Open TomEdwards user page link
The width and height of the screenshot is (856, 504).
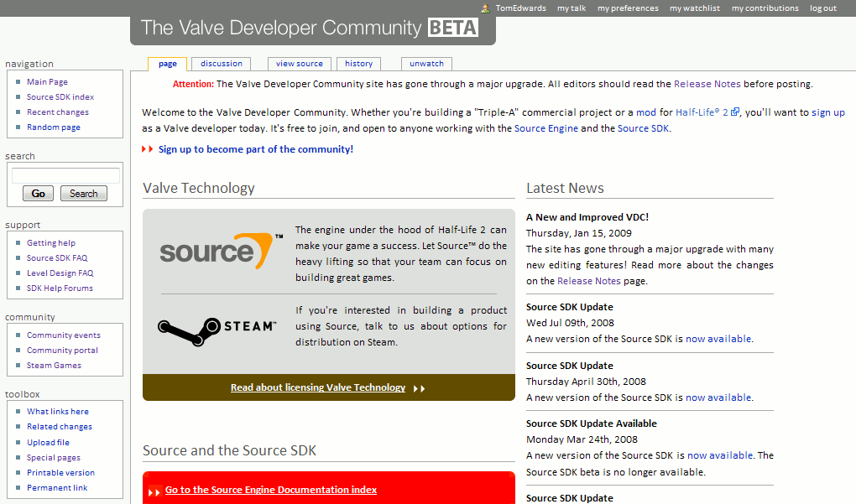click(x=520, y=8)
